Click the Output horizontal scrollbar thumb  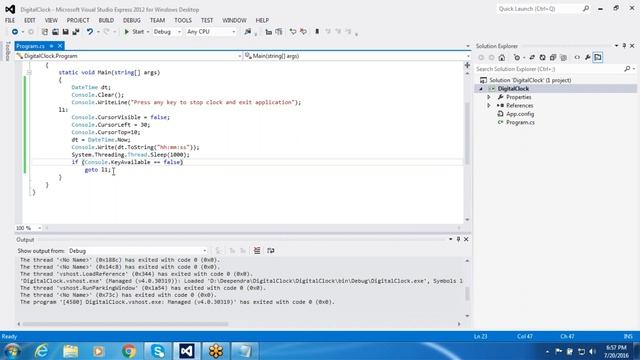point(125,324)
